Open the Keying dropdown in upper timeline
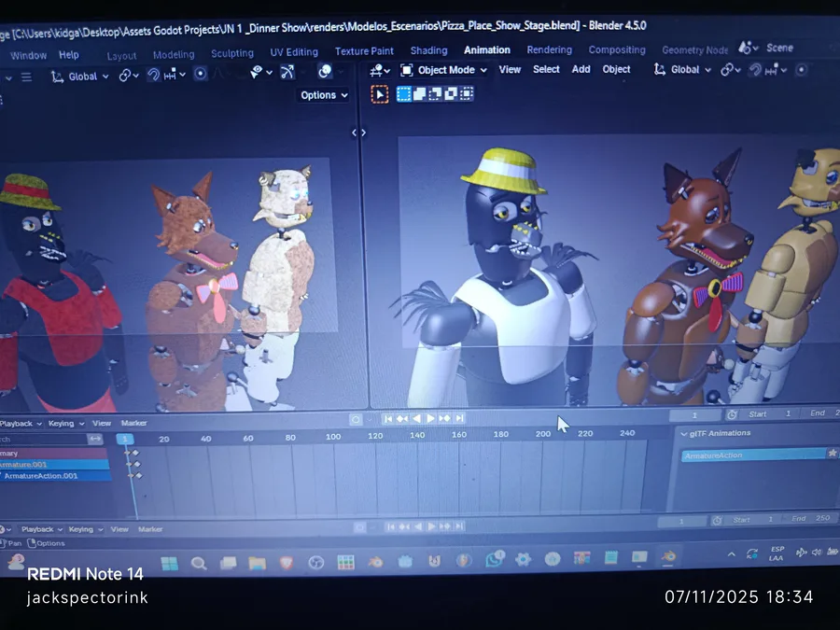 coord(66,424)
